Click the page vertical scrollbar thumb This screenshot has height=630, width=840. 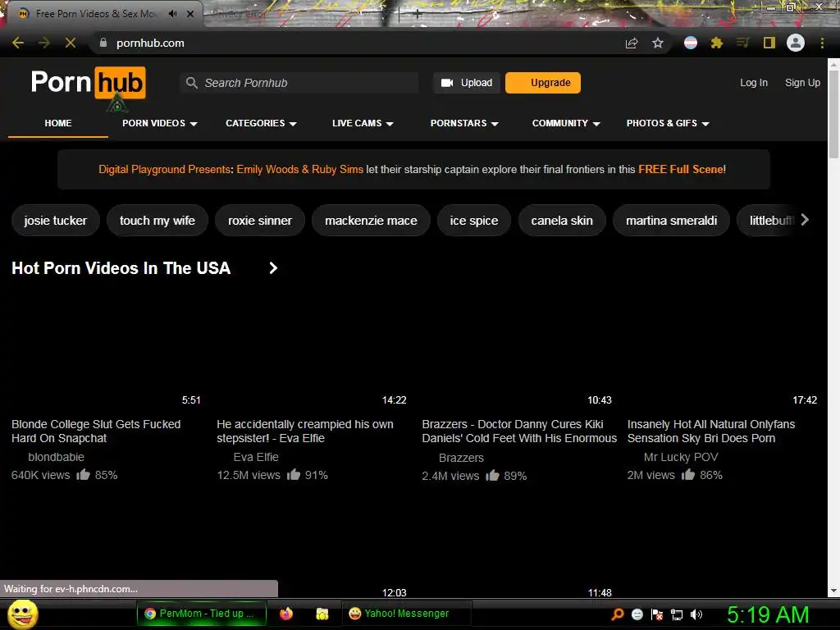click(833, 114)
